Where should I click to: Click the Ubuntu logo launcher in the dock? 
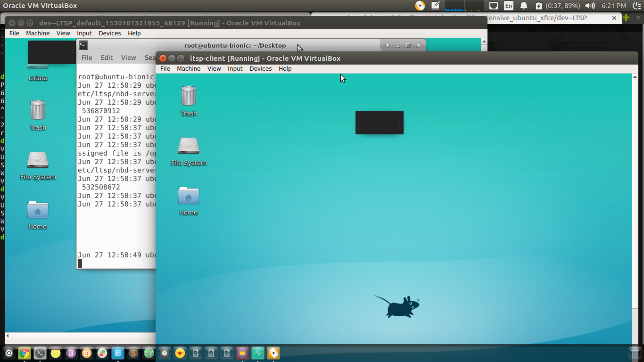tap(9, 353)
